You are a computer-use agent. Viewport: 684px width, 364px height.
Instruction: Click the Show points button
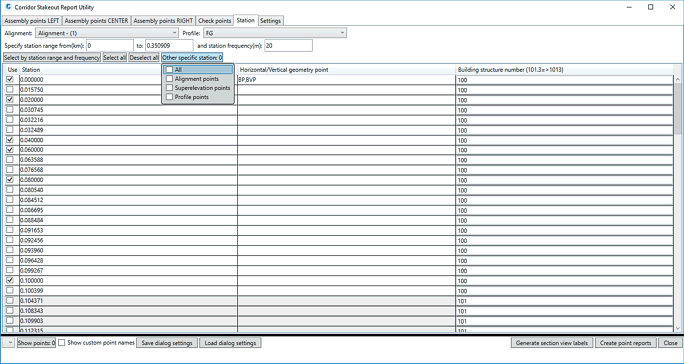click(36, 343)
